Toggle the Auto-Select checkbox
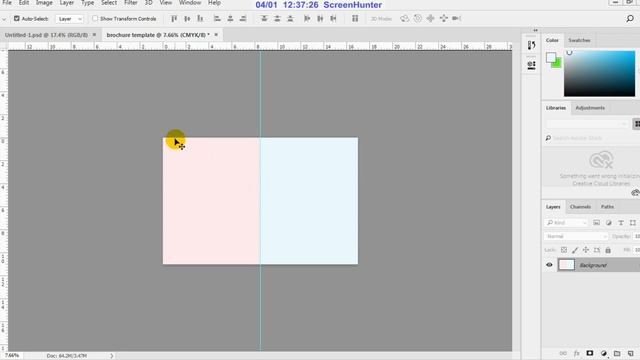This screenshot has height=360, width=640. point(17,18)
